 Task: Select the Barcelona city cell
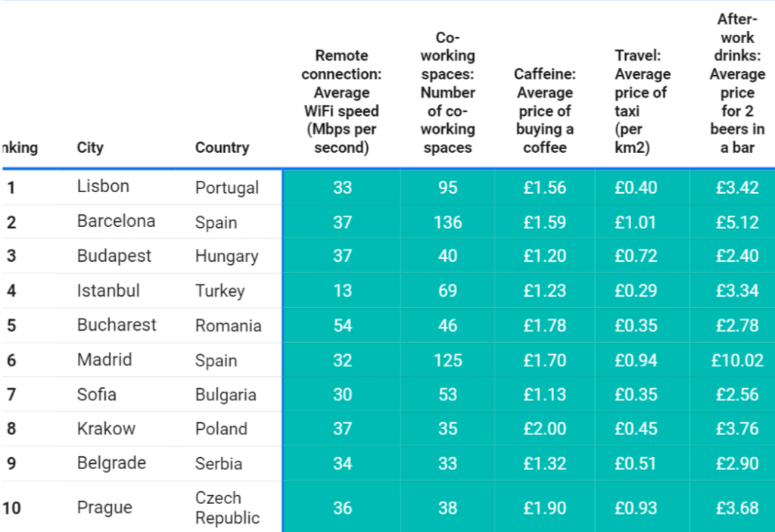[116, 221]
